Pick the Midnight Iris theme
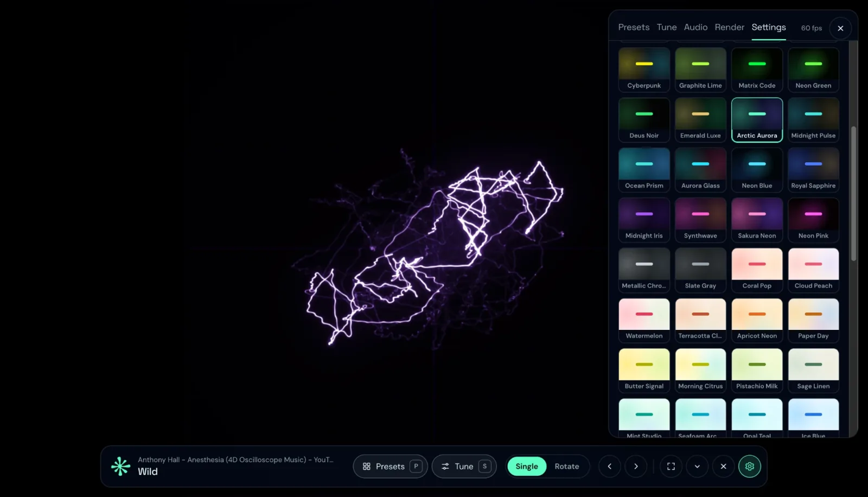Image resolution: width=868 pixels, height=497 pixels. (x=644, y=220)
